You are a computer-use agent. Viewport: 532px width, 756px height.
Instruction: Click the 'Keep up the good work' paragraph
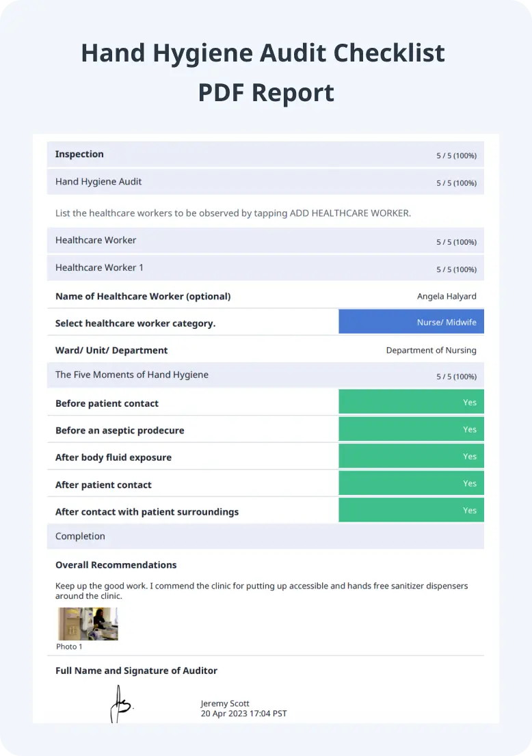tap(261, 591)
